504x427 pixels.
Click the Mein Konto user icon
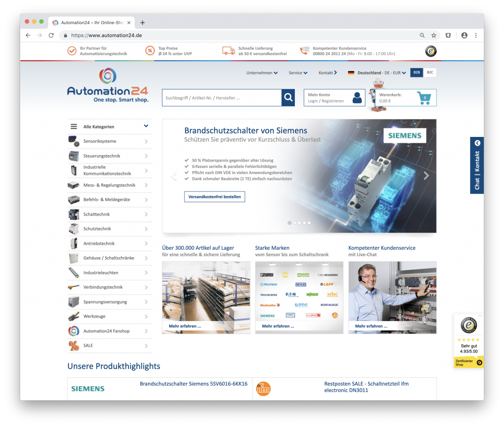coord(357,98)
